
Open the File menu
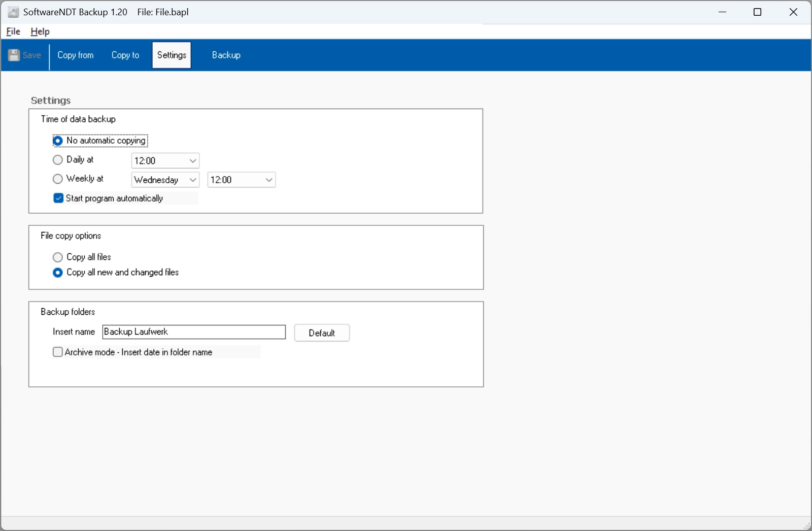13,31
